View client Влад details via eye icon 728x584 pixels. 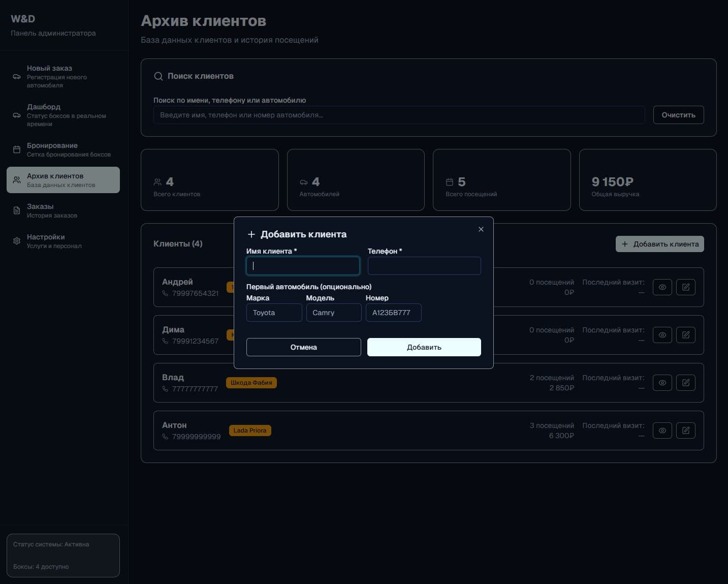pyautogui.click(x=662, y=383)
